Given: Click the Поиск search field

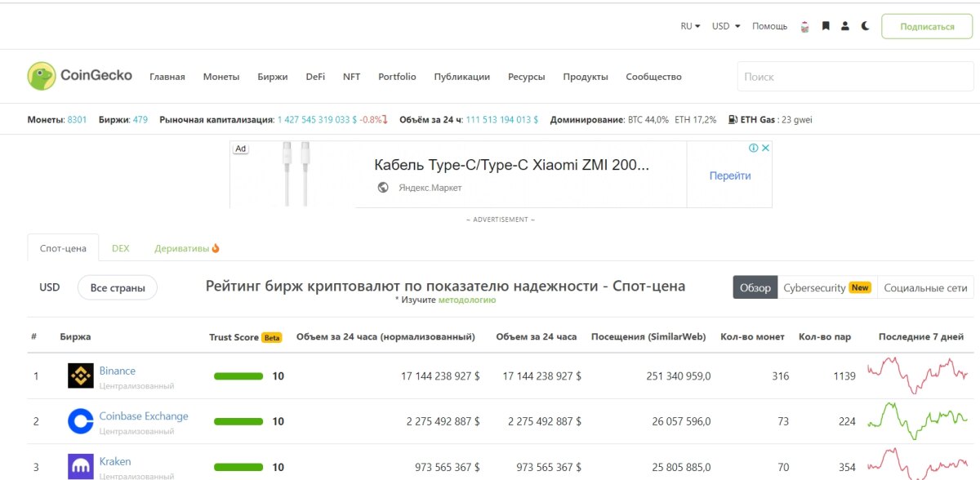Looking at the screenshot, I should point(854,77).
